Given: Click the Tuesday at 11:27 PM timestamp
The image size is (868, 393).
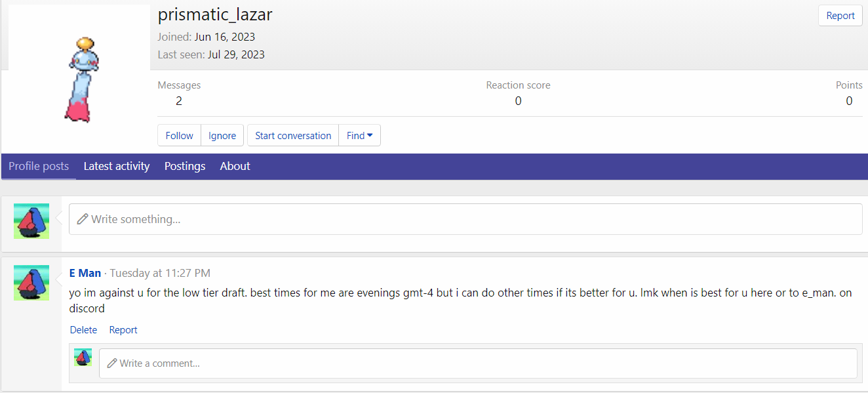Looking at the screenshot, I should tap(160, 273).
